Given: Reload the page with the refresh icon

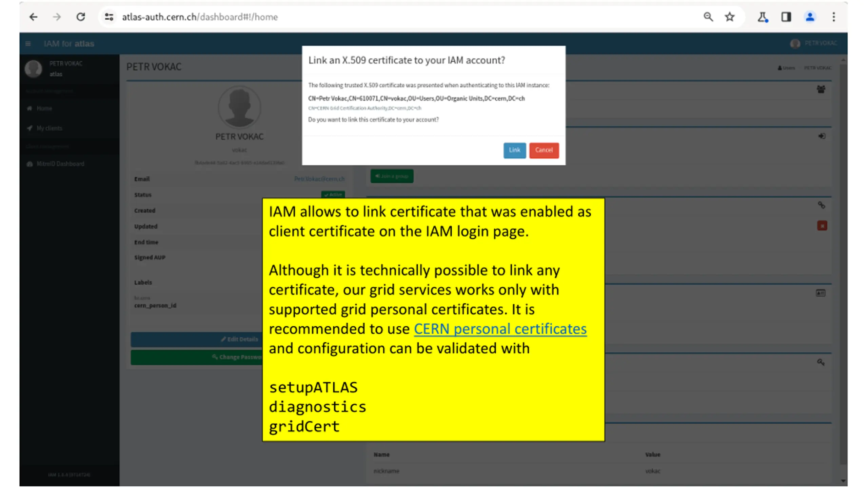Looking at the screenshot, I should (81, 17).
